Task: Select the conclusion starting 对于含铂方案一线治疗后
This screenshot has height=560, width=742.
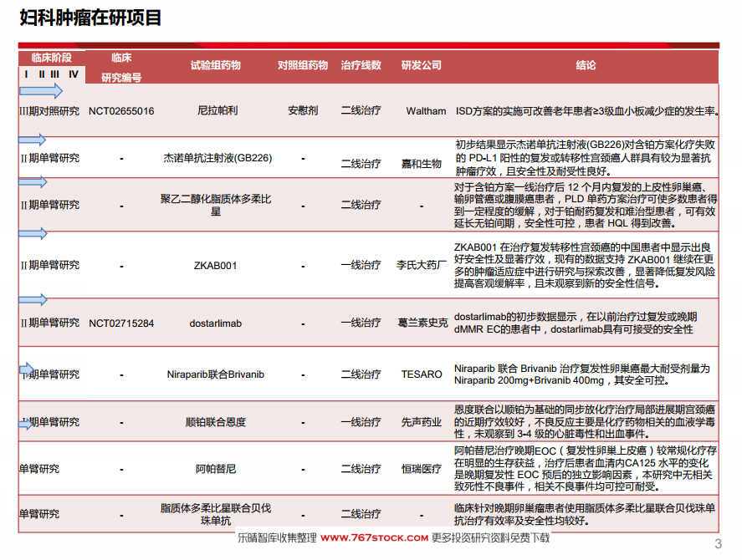Action: coord(586,206)
